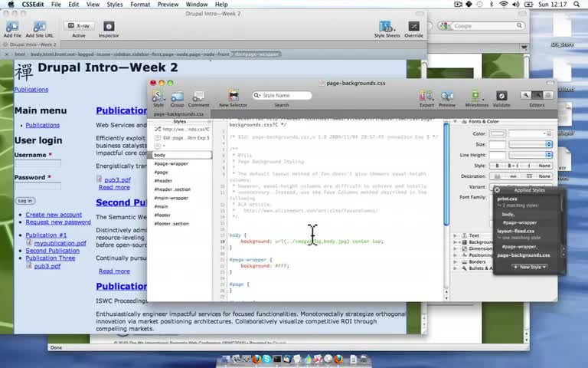Click the Group toolbar icon

pyautogui.click(x=178, y=98)
